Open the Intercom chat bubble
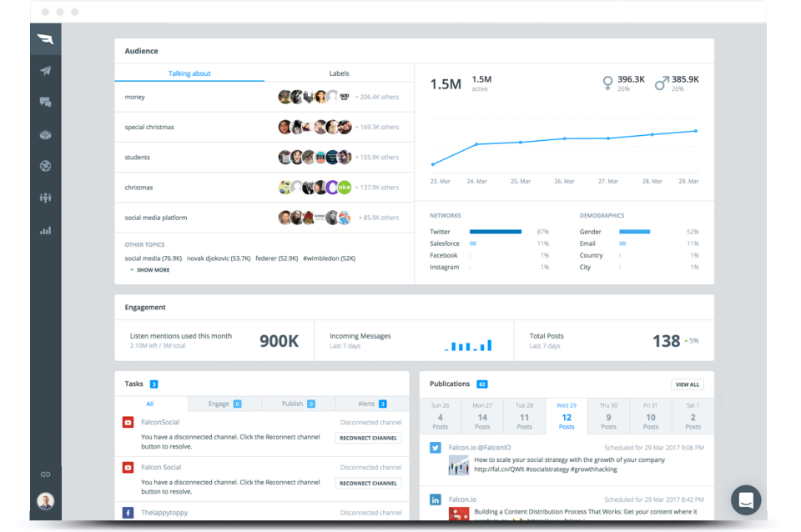 tap(745, 499)
